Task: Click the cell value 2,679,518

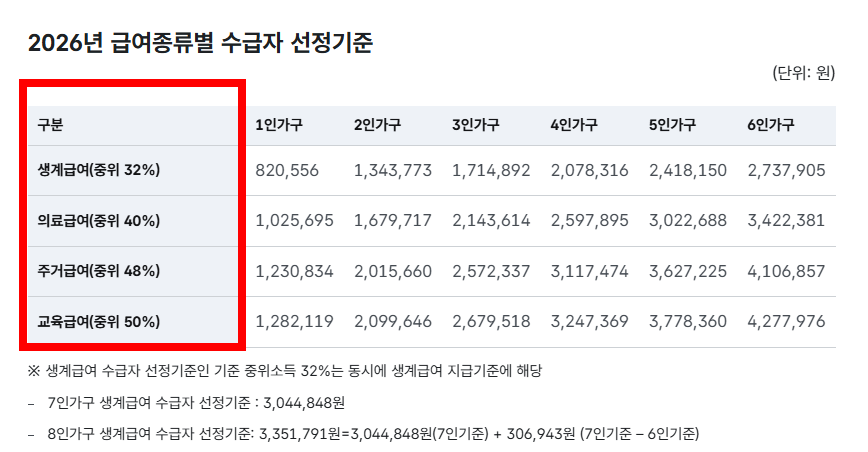Action: (491, 321)
